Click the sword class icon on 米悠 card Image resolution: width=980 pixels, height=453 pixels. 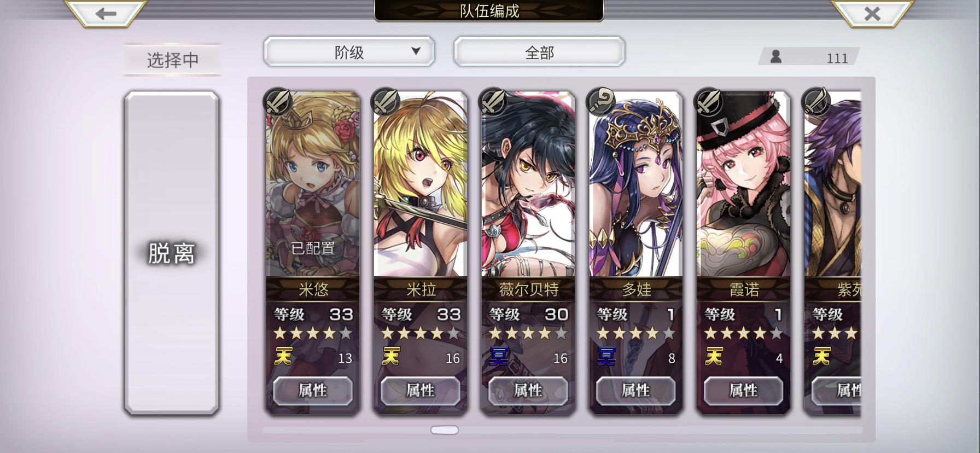click(x=278, y=101)
